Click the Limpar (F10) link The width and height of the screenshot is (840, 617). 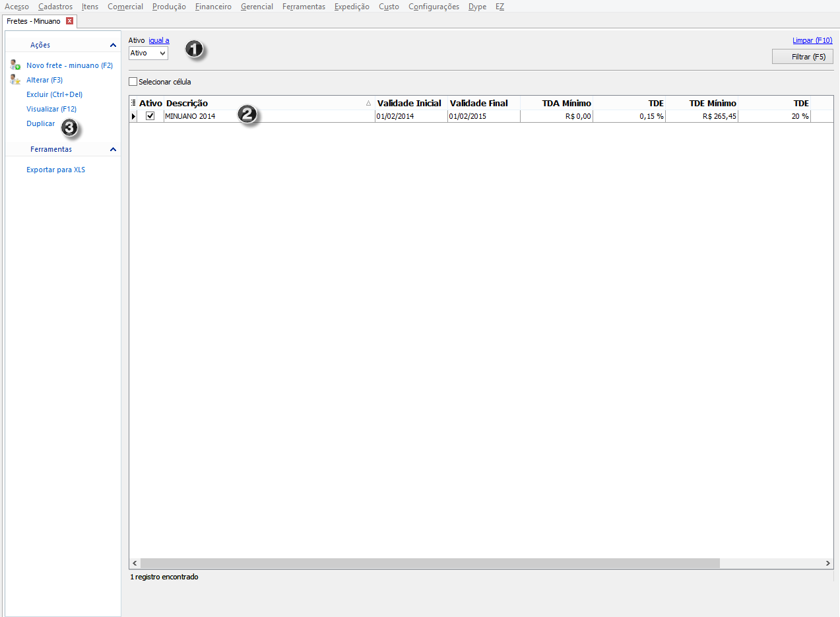(x=812, y=40)
